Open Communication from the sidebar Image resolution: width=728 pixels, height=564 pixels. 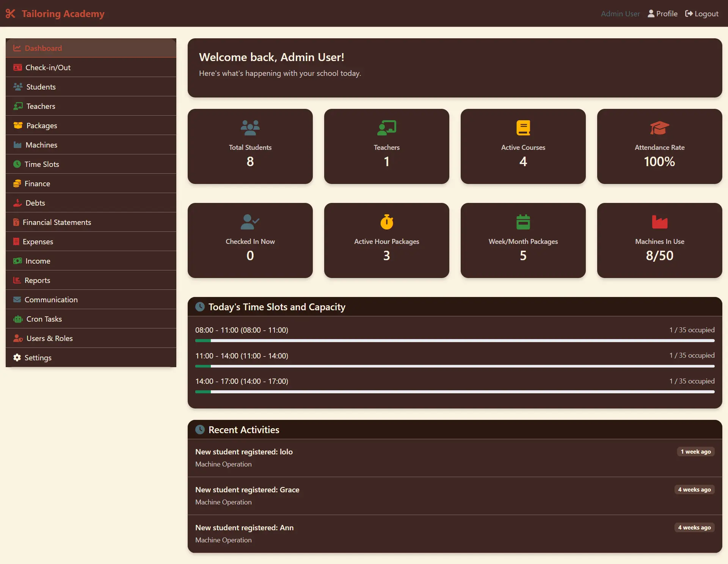coord(91,300)
